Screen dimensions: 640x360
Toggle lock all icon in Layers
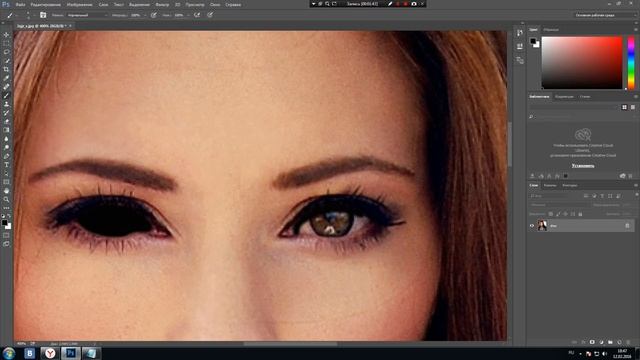580,214
